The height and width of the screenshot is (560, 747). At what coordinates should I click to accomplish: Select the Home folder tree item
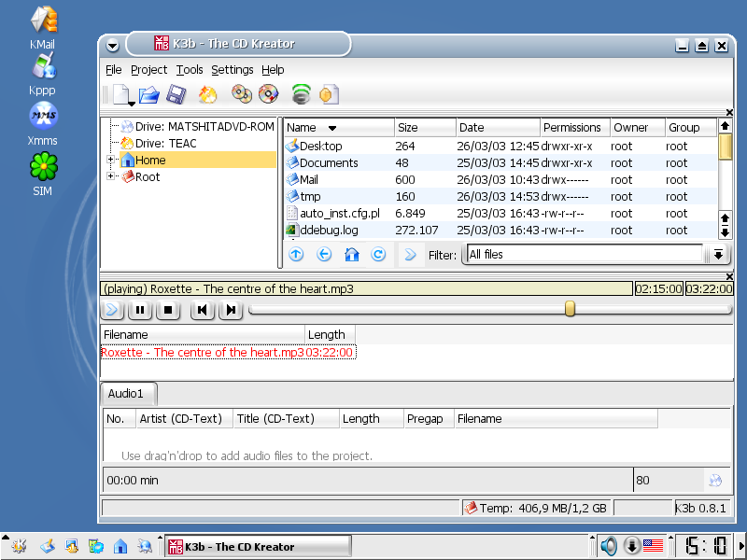(197, 160)
